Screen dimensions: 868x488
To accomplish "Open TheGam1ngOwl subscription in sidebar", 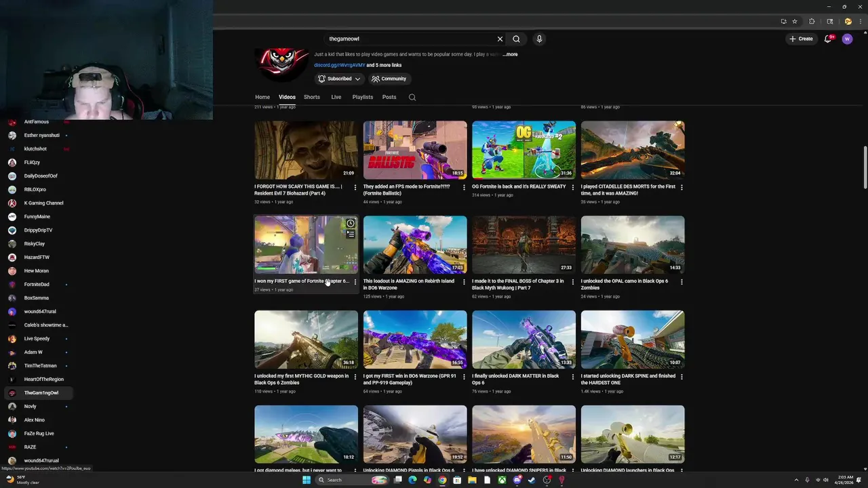I will pyautogui.click(x=38, y=393).
